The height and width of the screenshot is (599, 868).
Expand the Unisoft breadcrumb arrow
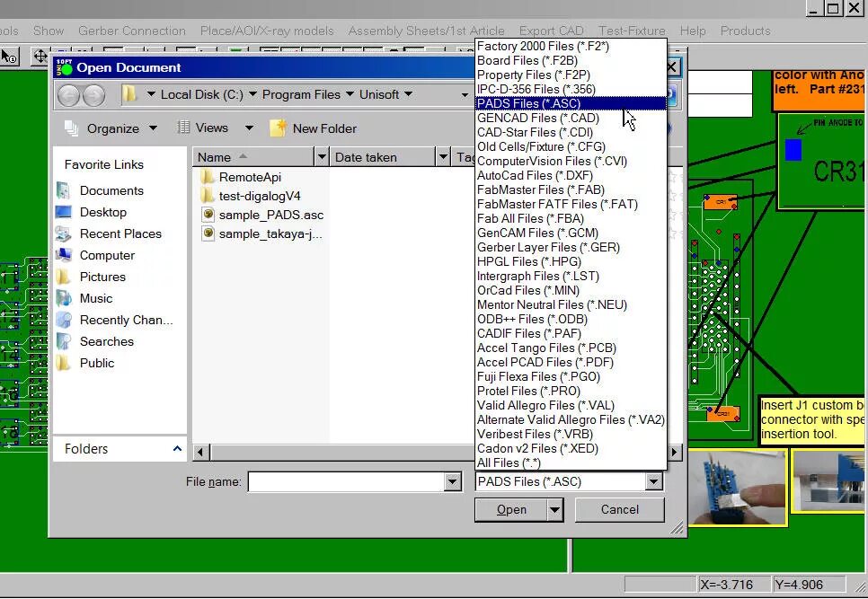[408, 94]
